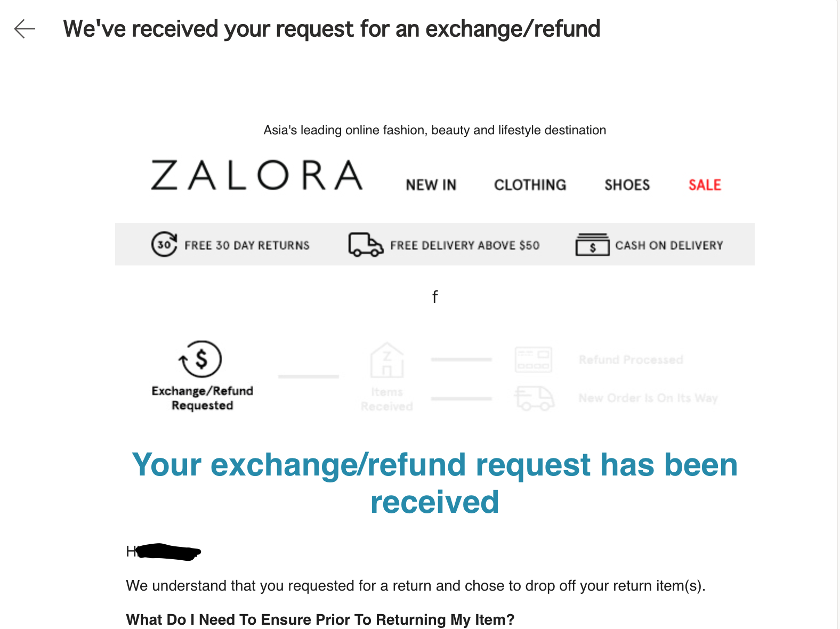Click the Free 30 Day Returns icon

pos(163,245)
